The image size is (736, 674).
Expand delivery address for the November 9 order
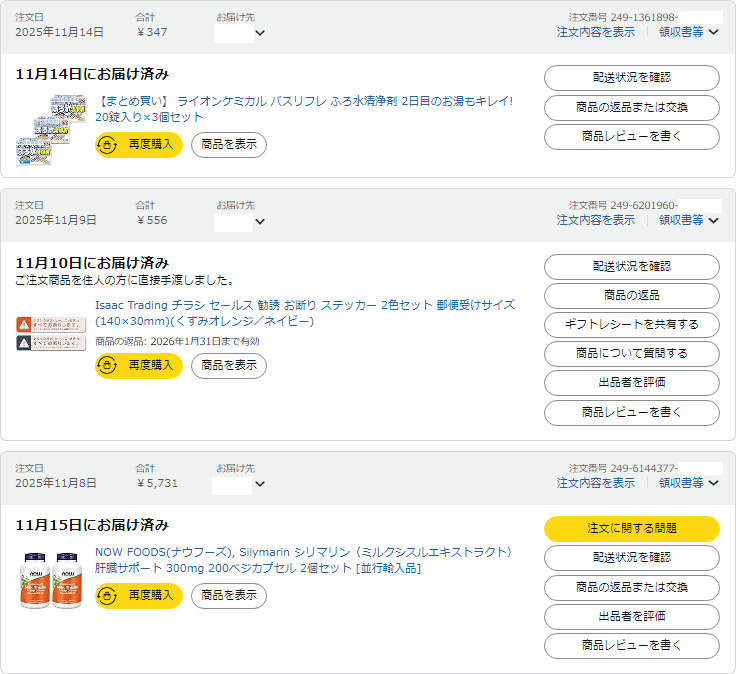coord(260,221)
